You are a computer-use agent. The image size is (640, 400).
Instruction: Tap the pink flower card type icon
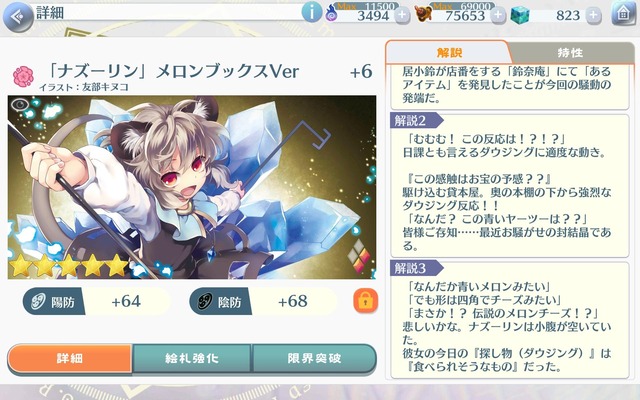(23, 76)
